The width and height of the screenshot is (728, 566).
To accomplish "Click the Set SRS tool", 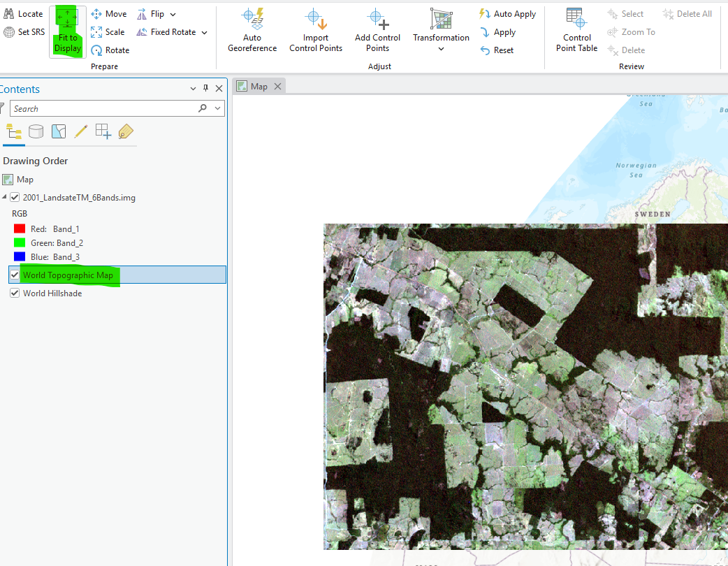I will tap(24, 31).
